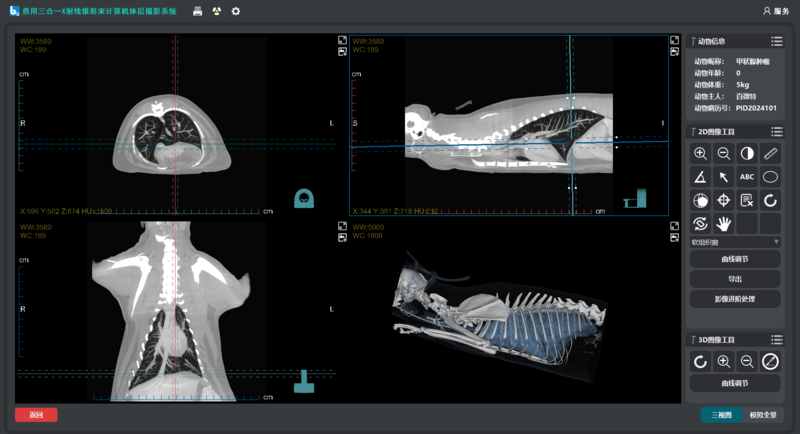Click the radiation icon in top bar

217,11
